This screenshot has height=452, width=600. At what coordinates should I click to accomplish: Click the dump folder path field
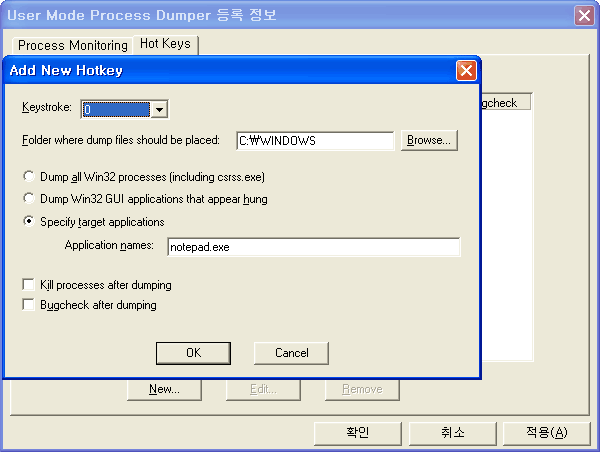coord(315,141)
